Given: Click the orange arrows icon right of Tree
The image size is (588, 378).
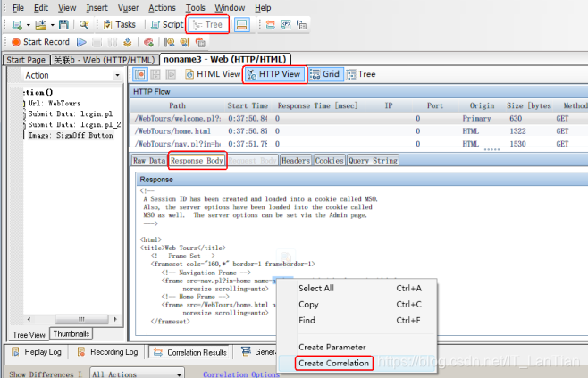Looking at the screenshot, I should tap(270, 25).
